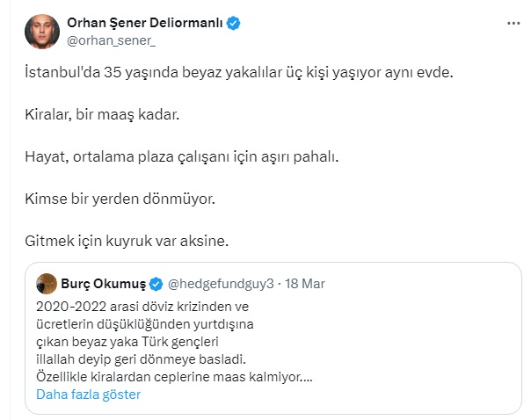The height and width of the screenshot is (420, 531).
Task: Expand quoted tweet with Daha fazla göster
Action: 88,395
